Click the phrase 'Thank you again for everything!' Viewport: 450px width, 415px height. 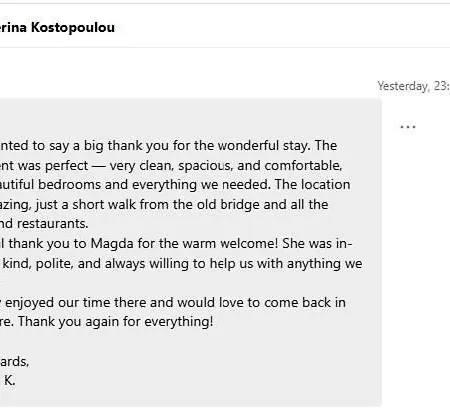click(x=115, y=322)
